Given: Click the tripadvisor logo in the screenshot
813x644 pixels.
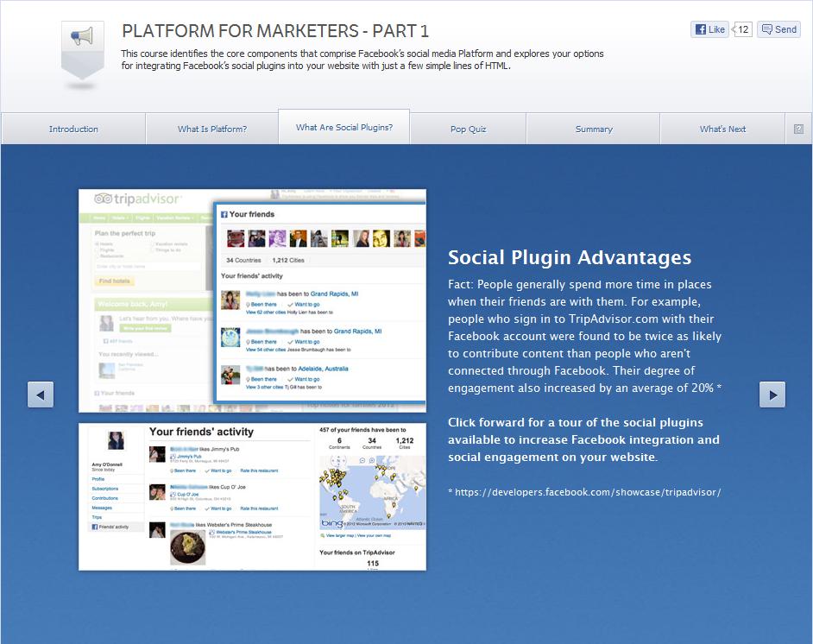Looking at the screenshot, I should 138,199.
